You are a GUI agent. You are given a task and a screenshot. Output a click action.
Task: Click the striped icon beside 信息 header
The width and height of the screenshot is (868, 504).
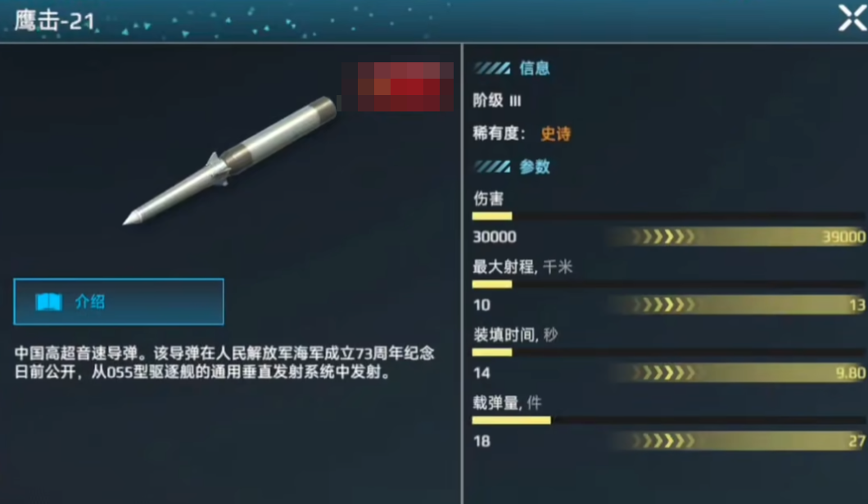coord(492,68)
